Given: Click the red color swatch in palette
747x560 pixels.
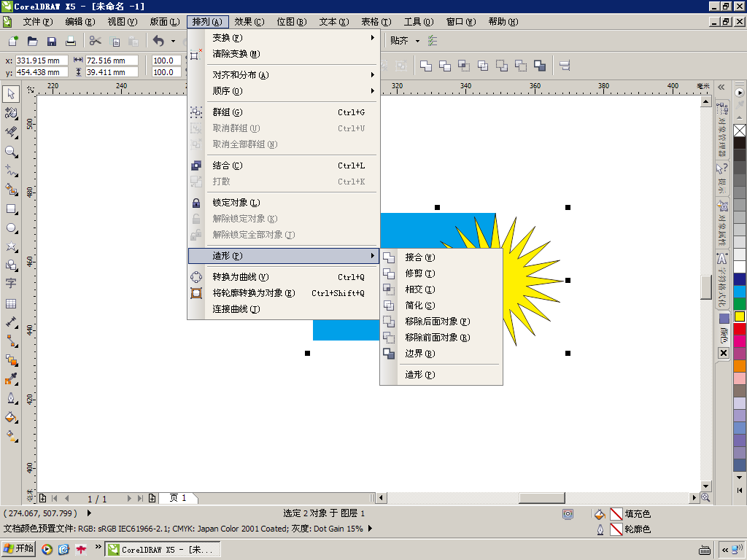Looking at the screenshot, I should point(740,329).
